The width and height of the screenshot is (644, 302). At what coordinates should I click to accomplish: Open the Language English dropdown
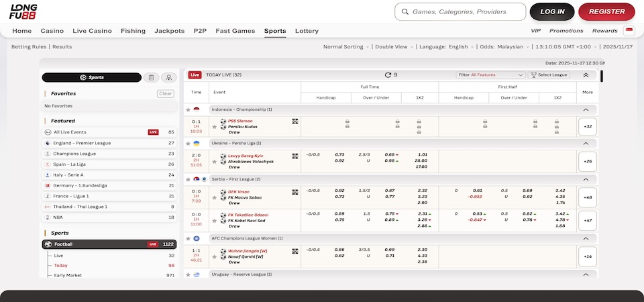447,47
